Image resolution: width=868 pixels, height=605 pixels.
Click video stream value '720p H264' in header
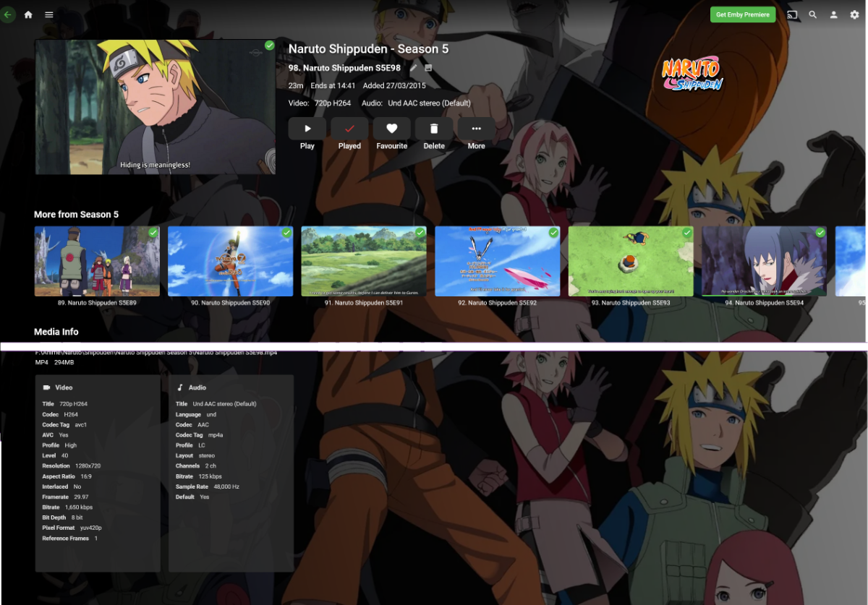click(x=333, y=103)
